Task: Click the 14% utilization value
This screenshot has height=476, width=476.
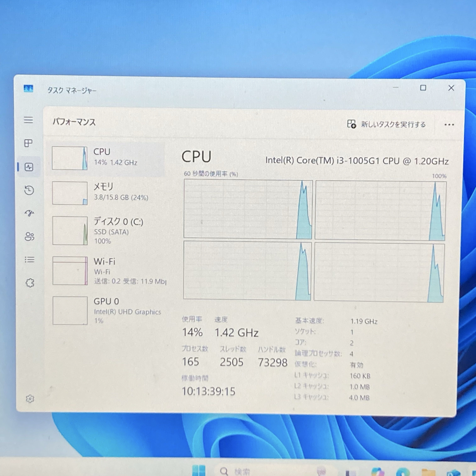Action: [192, 332]
